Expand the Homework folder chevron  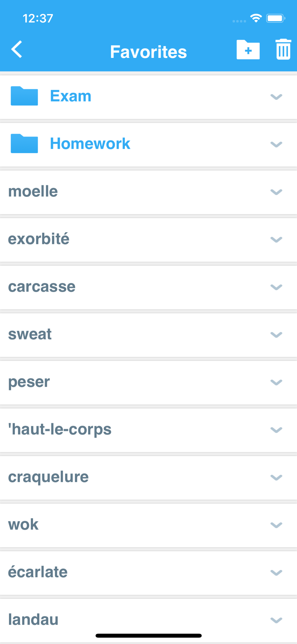click(x=276, y=144)
